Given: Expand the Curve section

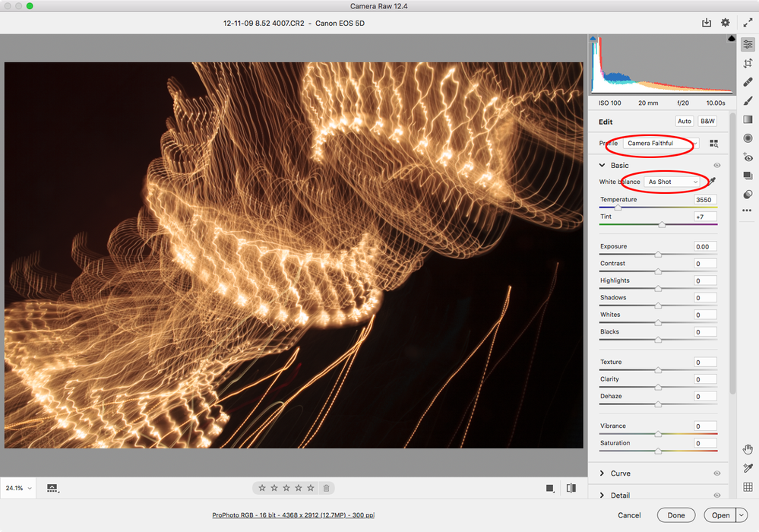Looking at the screenshot, I should coord(602,473).
